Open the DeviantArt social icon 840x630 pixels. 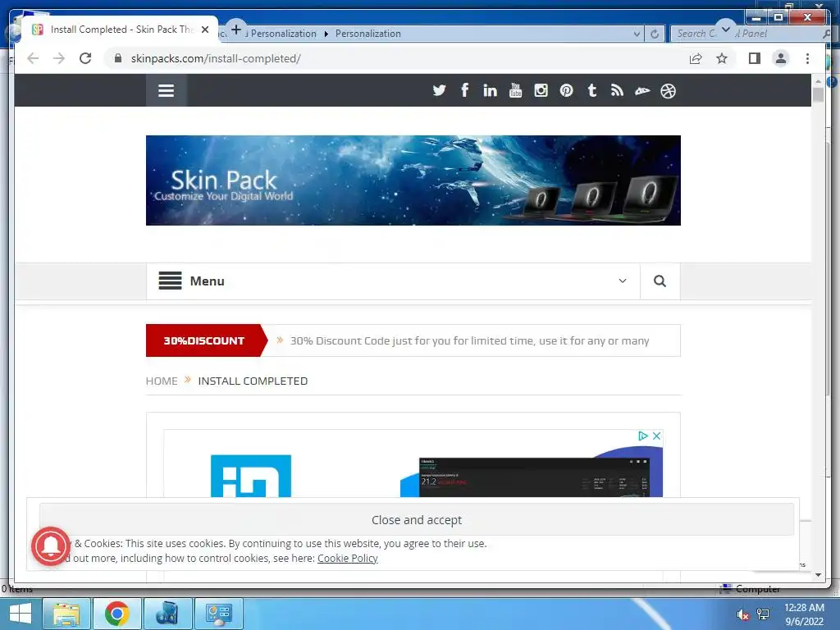641,91
